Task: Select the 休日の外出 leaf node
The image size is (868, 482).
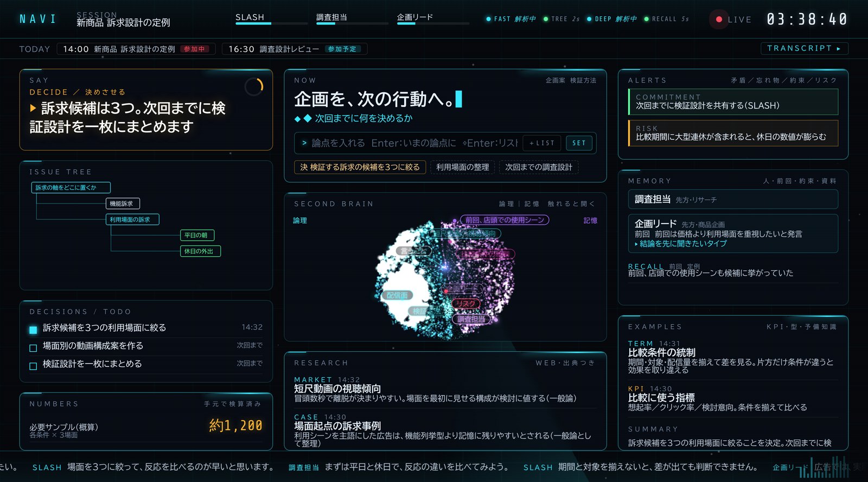Action: tap(200, 251)
